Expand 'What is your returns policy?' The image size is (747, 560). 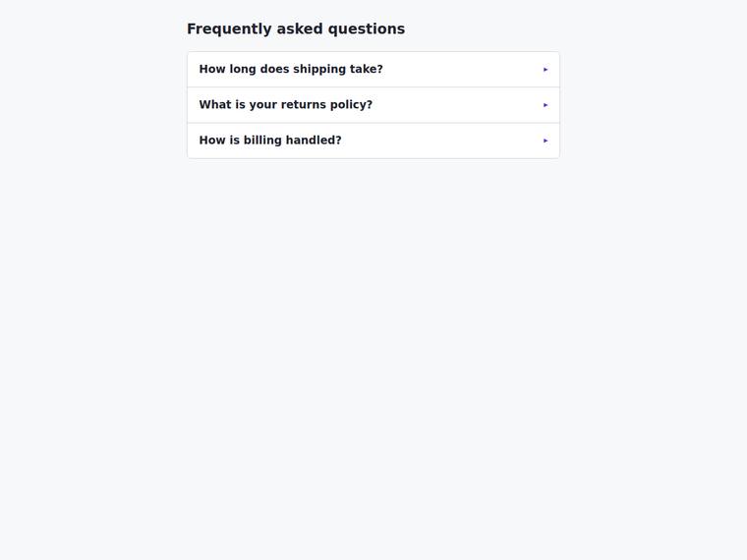pyautogui.click(x=373, y=105)
